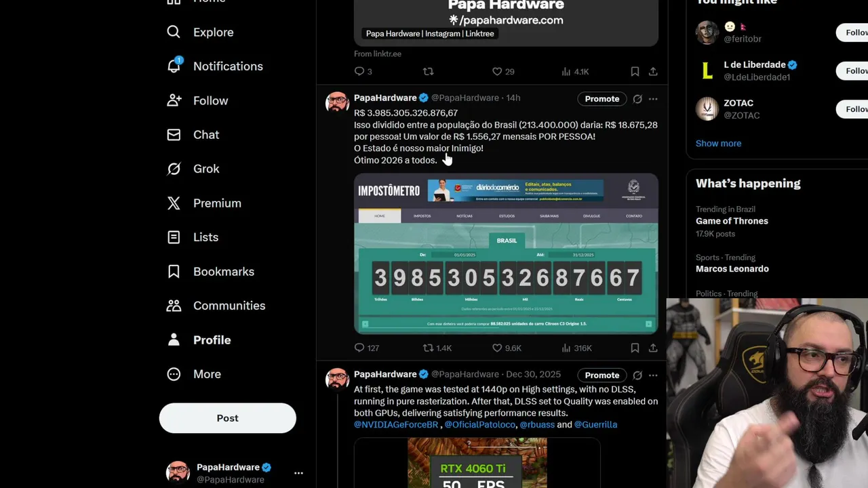Open more options for the 14h post
This screenshot has height=488, width=868.
click(x=653, y=99)
